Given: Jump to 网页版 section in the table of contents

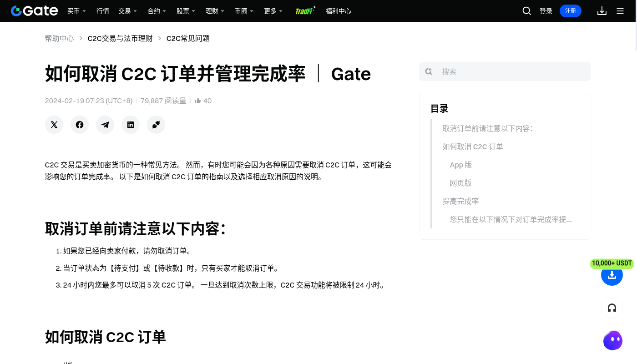Looking at the screenshot, I should coord(461,183).
